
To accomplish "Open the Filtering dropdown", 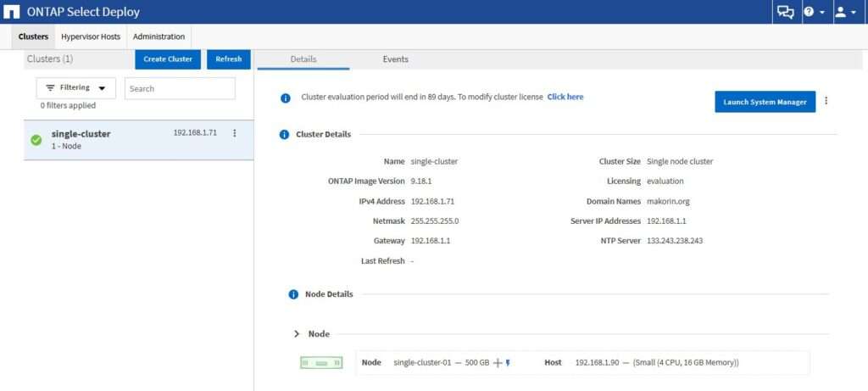I will (75, 88).
